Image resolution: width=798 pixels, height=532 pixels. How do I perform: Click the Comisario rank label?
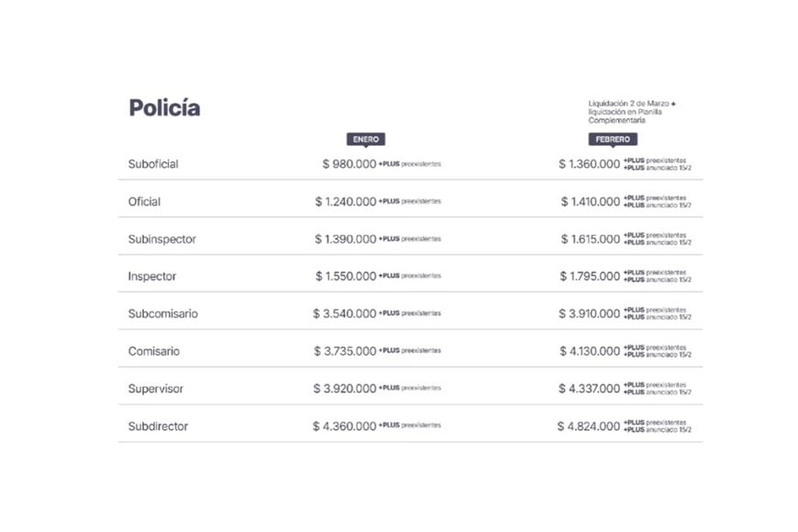coord(154,351)
